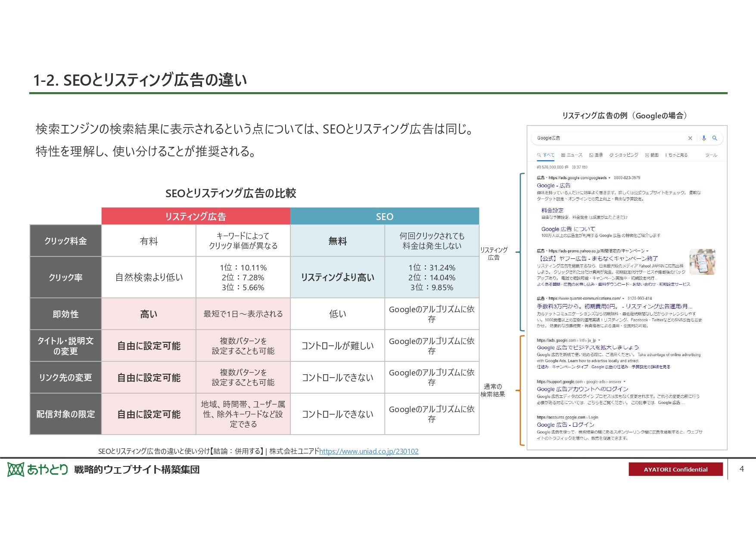Open the dropdown arrow next to ads.google.com/googleads
Screen dimensions: 756x534
pos(610,177)
